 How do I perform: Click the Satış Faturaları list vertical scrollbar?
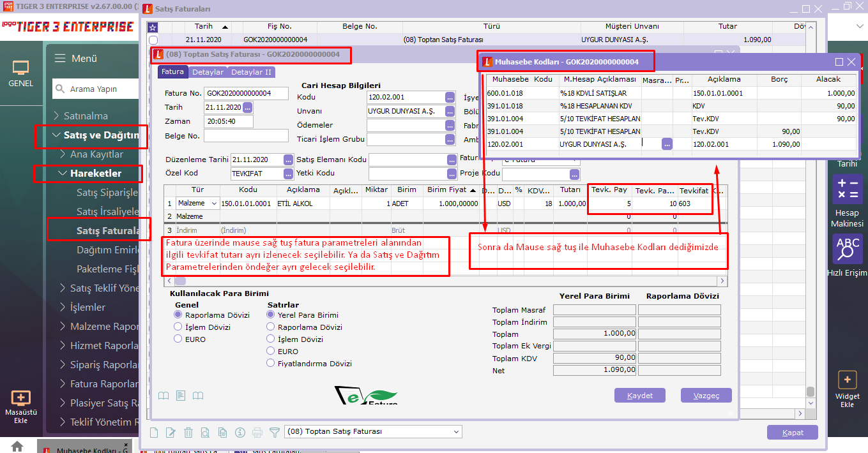tap(811, 217)
